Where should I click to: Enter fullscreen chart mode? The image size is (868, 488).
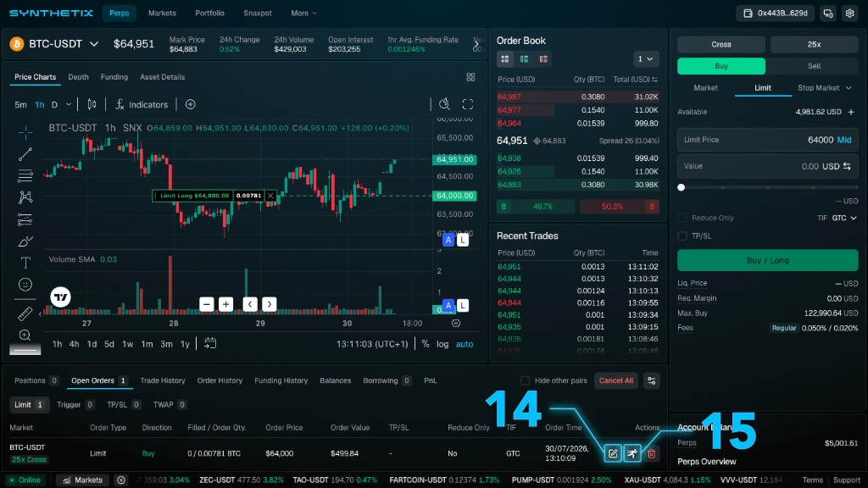(x=468, y=104)
